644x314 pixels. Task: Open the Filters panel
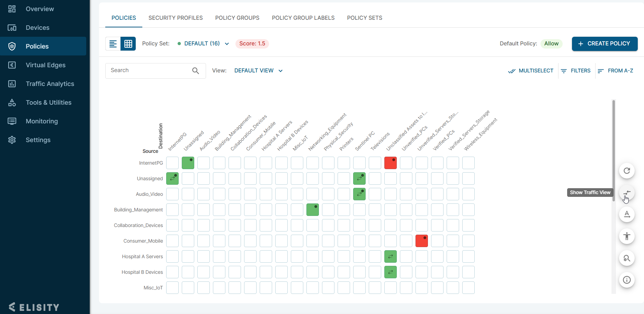coord(575,71)
